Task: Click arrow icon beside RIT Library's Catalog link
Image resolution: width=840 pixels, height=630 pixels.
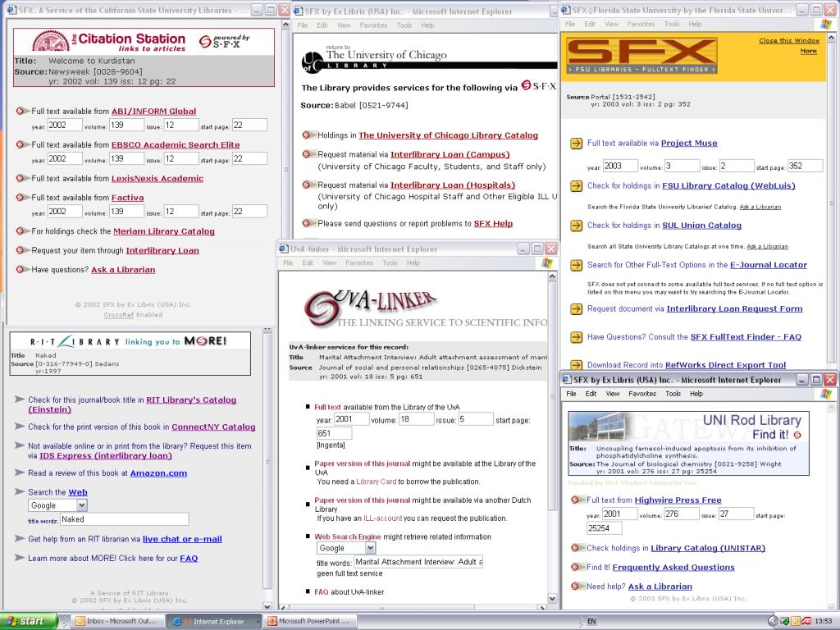Action: (20, 399)
